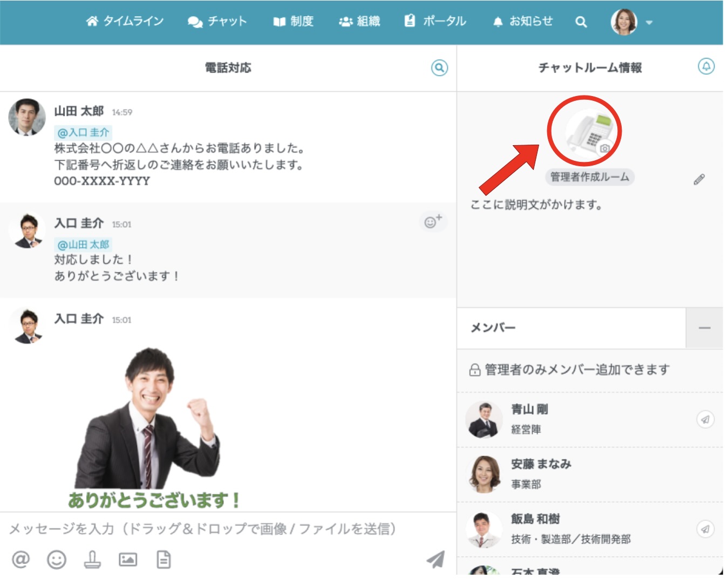This screenshot has width=728, height=579.
Task: Edit room description with pencil icon
Action: click(699, 180)
